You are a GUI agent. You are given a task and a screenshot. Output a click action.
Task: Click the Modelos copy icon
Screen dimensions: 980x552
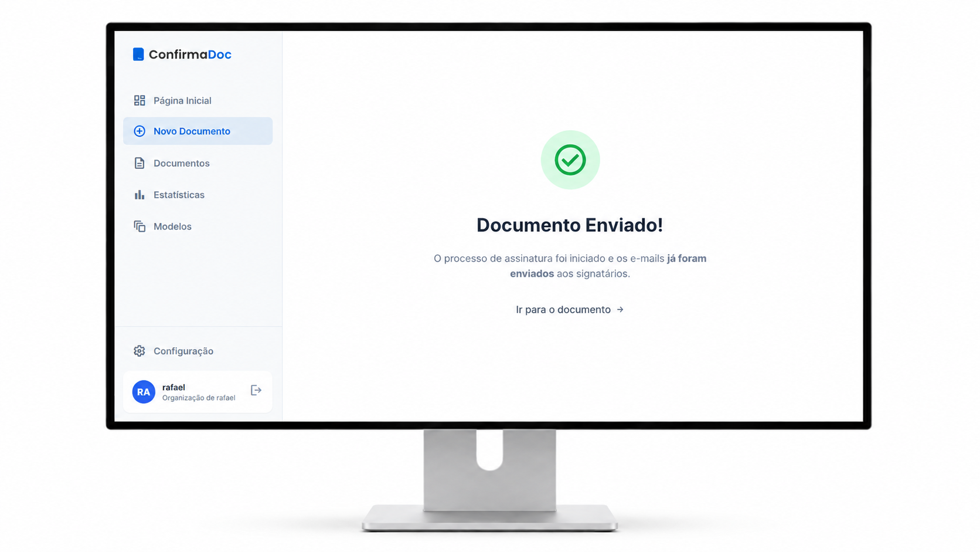[x=139, y=226]
